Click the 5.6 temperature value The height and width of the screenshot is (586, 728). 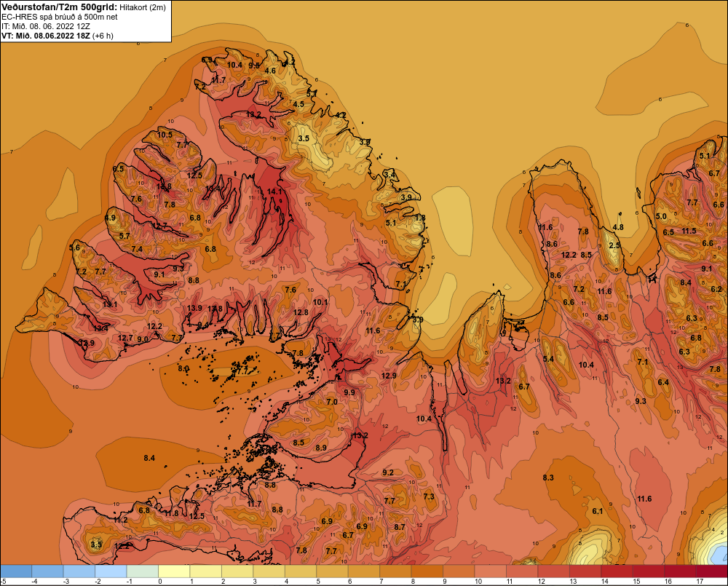pos(75,248)
